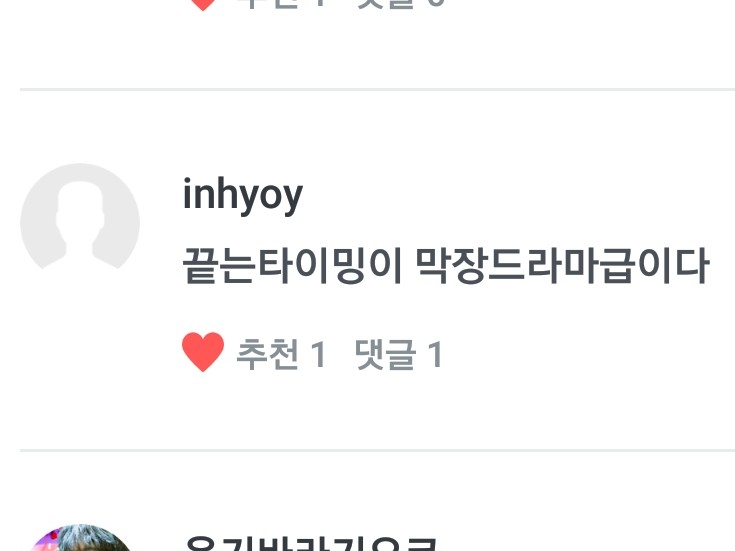735x551 pixels.
Task: Click the word 끝는타이밍이 in the comment
Action: pos(292,266)
